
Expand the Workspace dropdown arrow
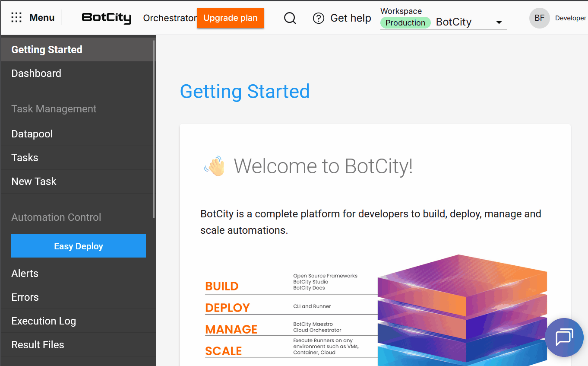499,22
